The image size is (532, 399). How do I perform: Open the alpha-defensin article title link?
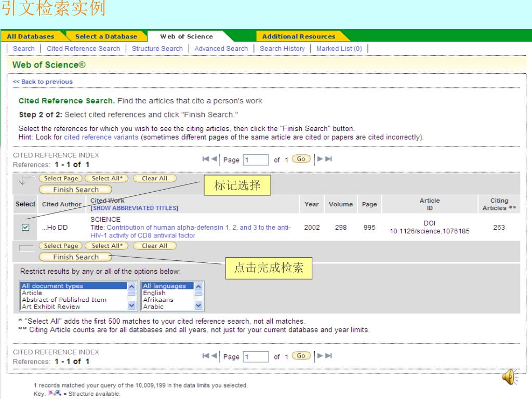190,231
